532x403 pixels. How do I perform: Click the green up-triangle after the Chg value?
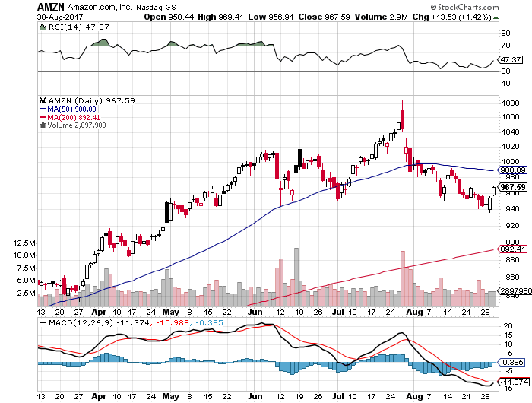tap(496, 17)
